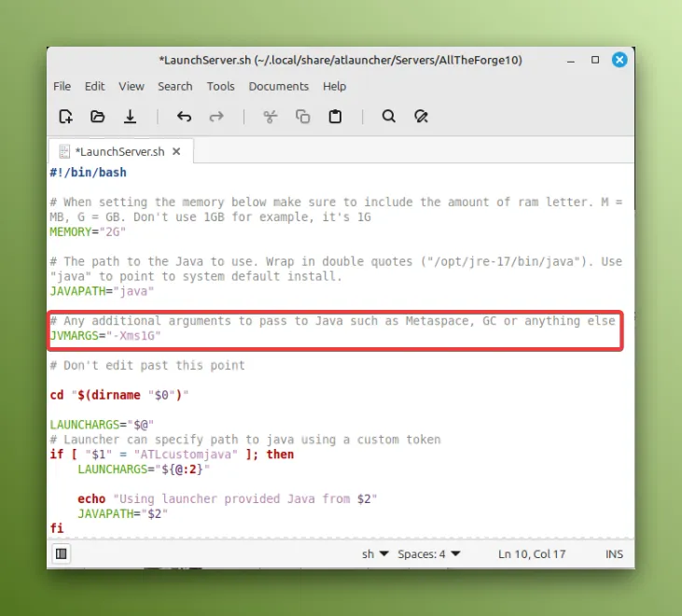Click the INS insert mode indicator

[x=614, y=553]
